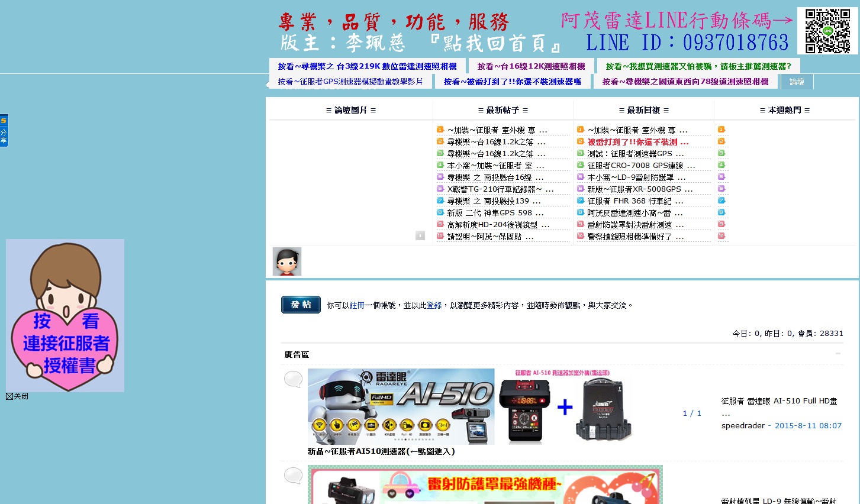Click the 登錄 login link

434,305
